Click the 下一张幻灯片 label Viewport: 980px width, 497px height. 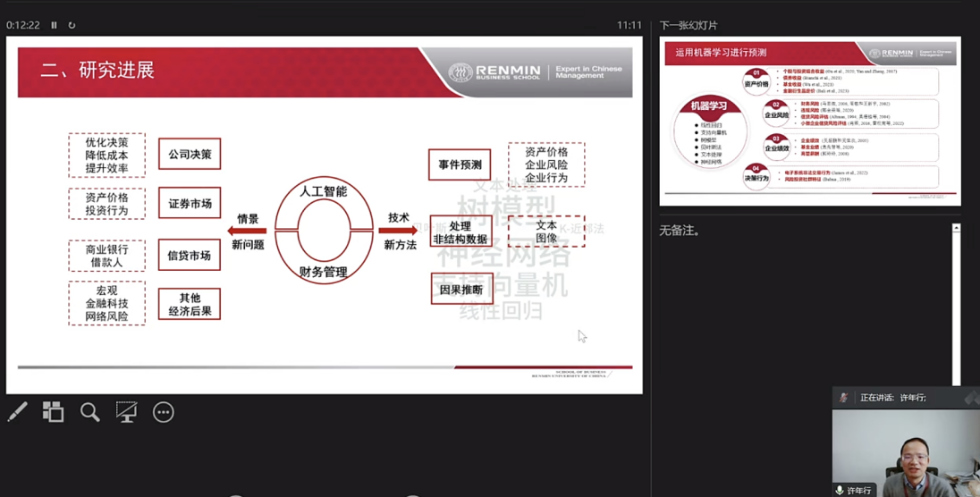689,25
